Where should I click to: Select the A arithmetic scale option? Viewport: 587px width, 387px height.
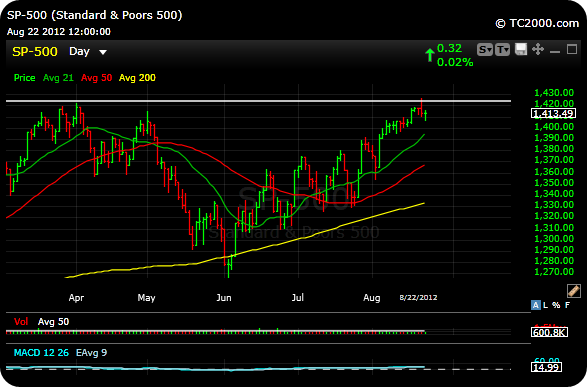click(536, 305)
